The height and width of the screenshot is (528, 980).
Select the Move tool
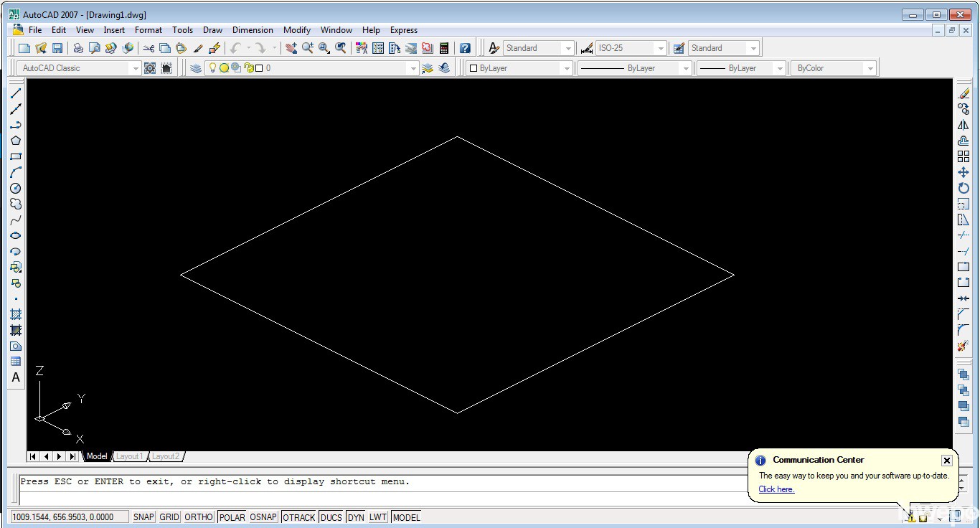pyautogui.click(x=963, y=172)
